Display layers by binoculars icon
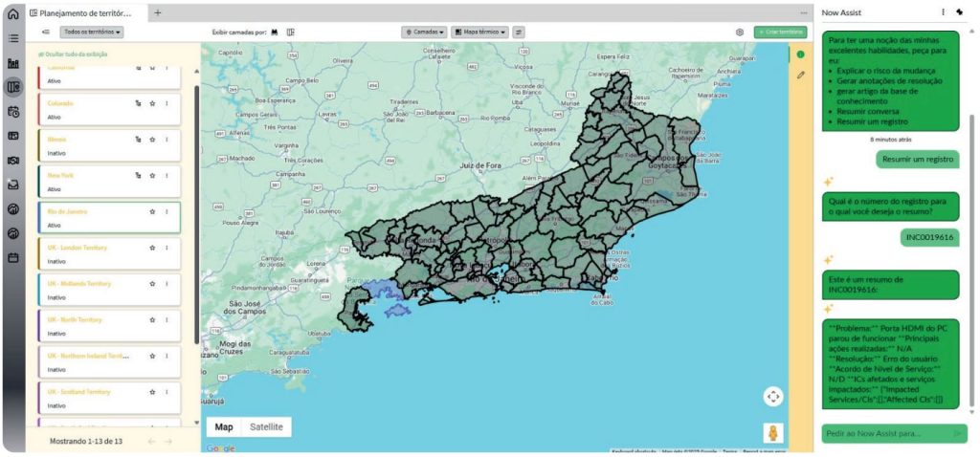 (275, 32)
